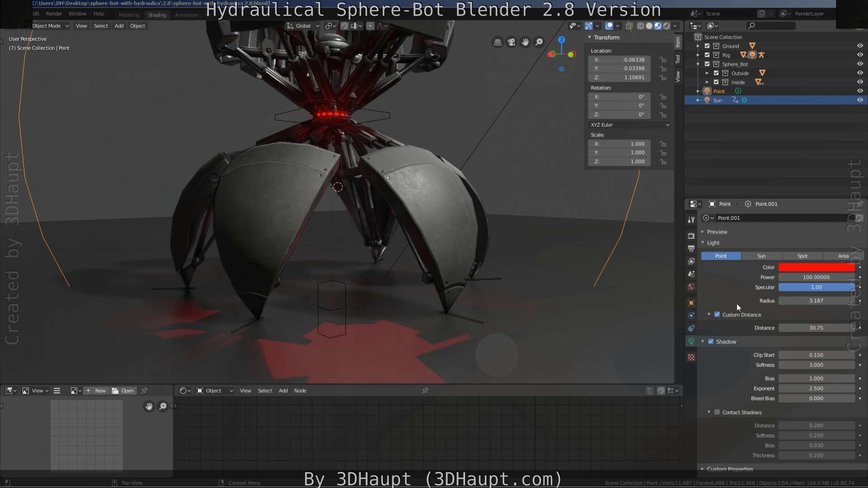
Task: Exclude the Ground collection checkbox
Action: point(707,46)
